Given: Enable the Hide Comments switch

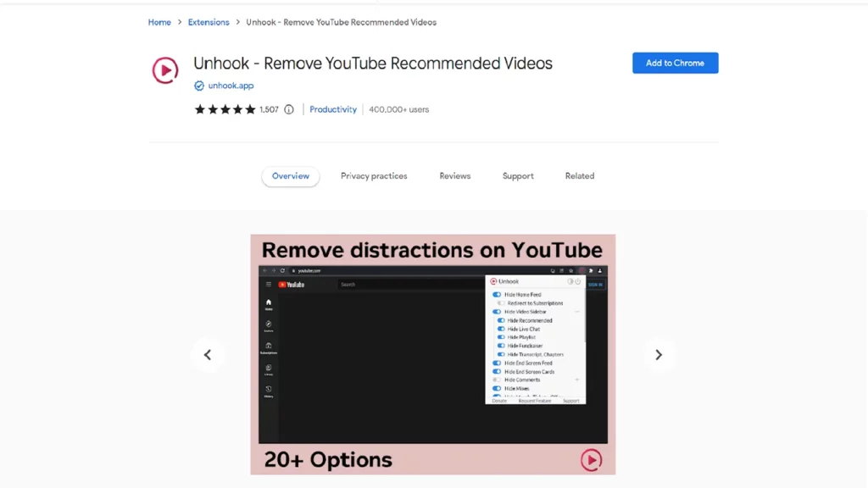Looking at the screenshot, I should click(497, 380).
